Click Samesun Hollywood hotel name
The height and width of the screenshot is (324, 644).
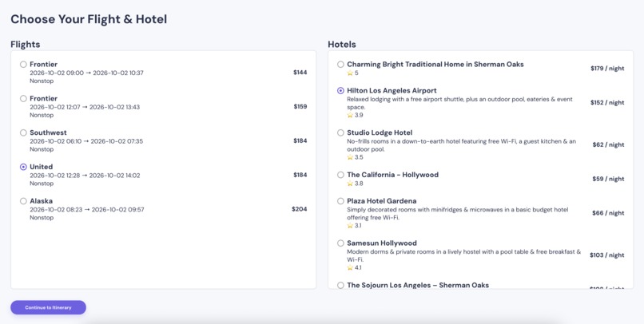382,243
